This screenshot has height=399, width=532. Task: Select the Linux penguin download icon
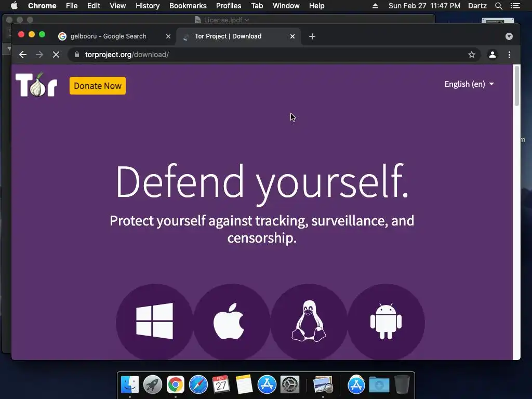[309, 321]
